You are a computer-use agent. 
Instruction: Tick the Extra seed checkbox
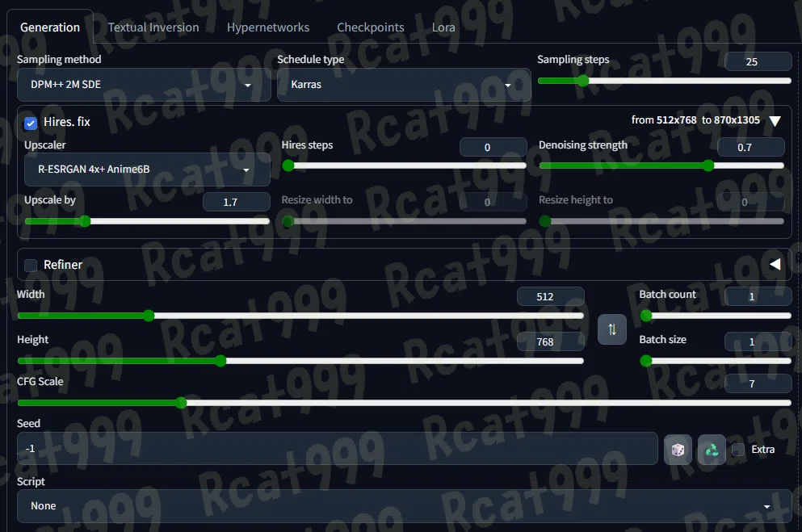pyautogui.click(x=738, y=450)
